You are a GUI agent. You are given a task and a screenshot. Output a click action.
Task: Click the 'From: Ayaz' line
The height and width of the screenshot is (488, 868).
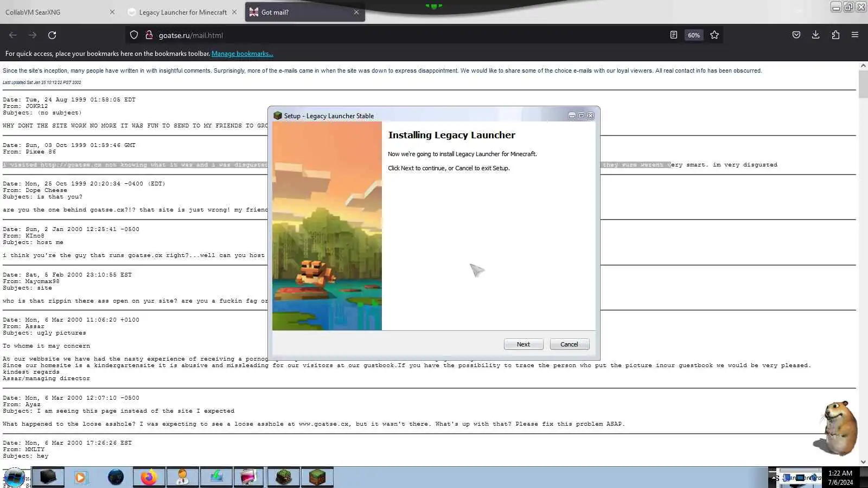pyautogui.click(x=22, y=404)
